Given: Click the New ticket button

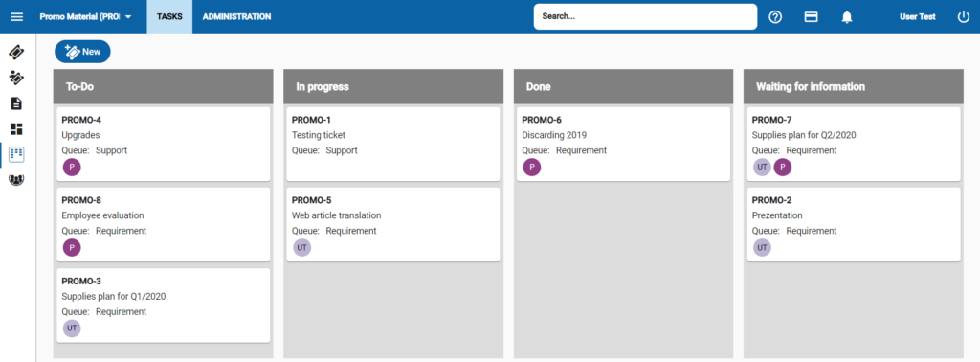Looking at the screenshot, I should tap(82, 52).
